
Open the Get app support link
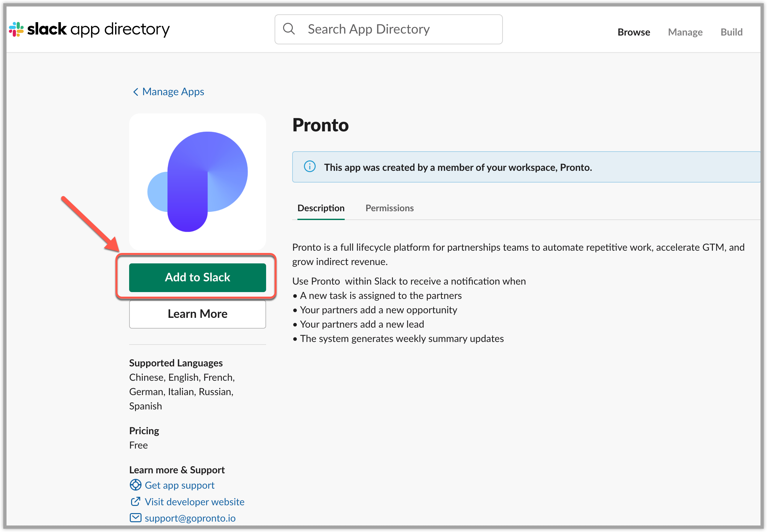(179, 485)
